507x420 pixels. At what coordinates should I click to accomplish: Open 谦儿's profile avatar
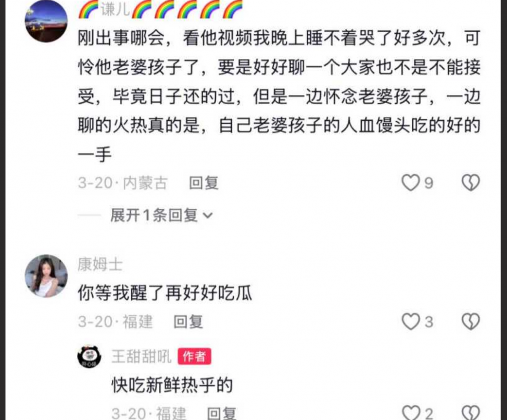point(46,21)
